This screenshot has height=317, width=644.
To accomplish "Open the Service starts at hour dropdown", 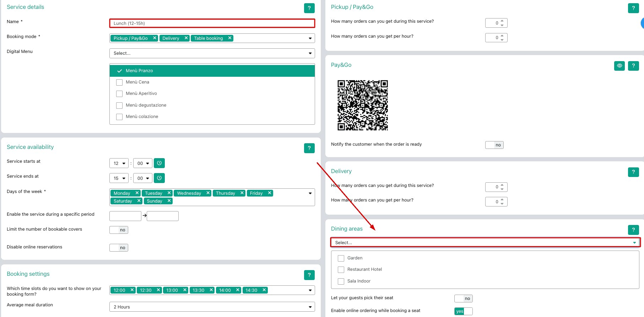I will (119, 163).
